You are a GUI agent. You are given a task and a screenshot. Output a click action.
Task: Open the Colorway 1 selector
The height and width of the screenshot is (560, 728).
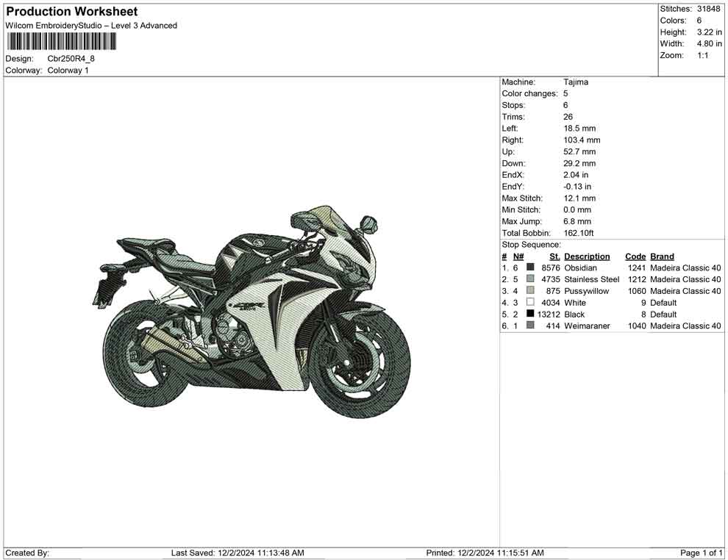68,71
